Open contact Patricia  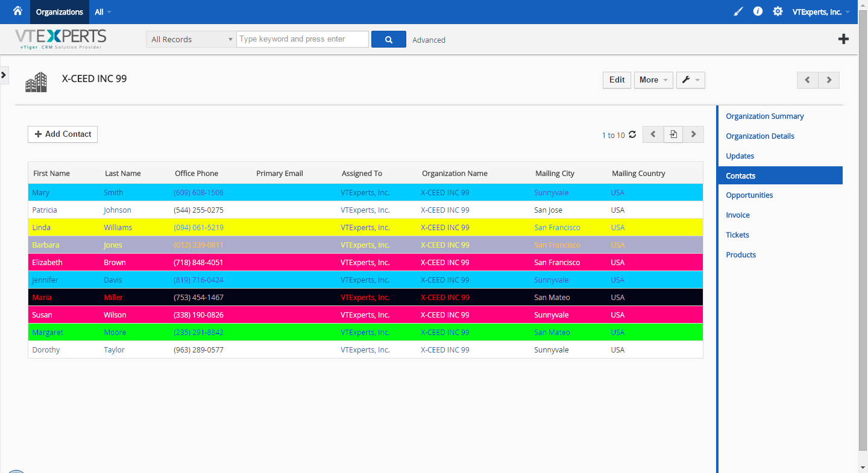coord(45,210)
